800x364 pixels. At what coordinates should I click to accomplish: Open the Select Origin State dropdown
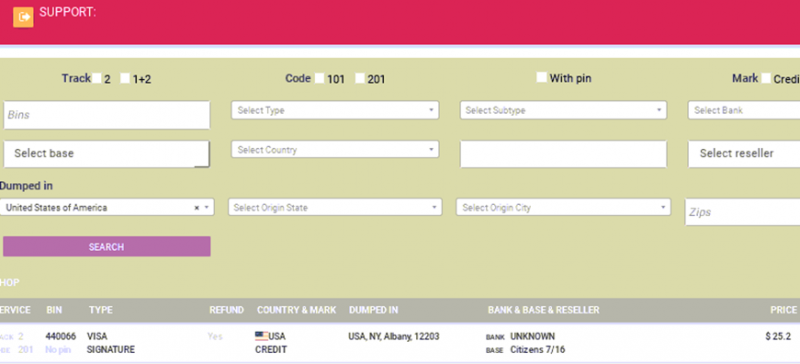pos(335,207)
